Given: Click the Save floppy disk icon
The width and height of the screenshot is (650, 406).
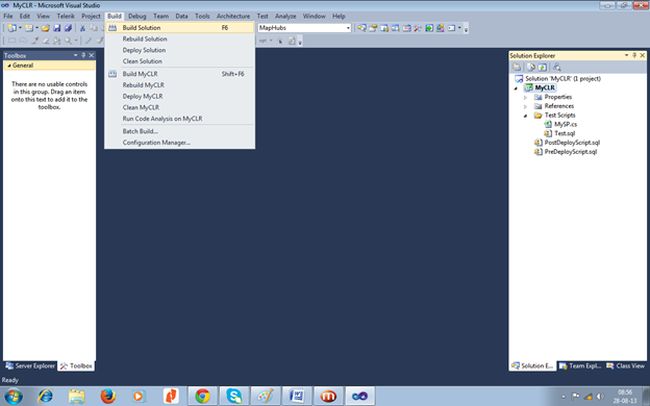Looking at the screenshot, I should coord(57,28).
